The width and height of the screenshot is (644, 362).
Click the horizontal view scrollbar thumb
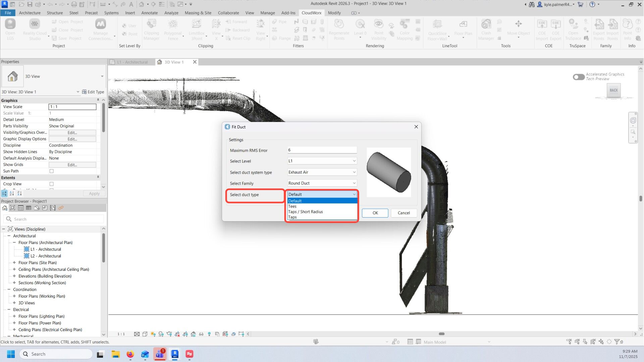click(441, 334)
